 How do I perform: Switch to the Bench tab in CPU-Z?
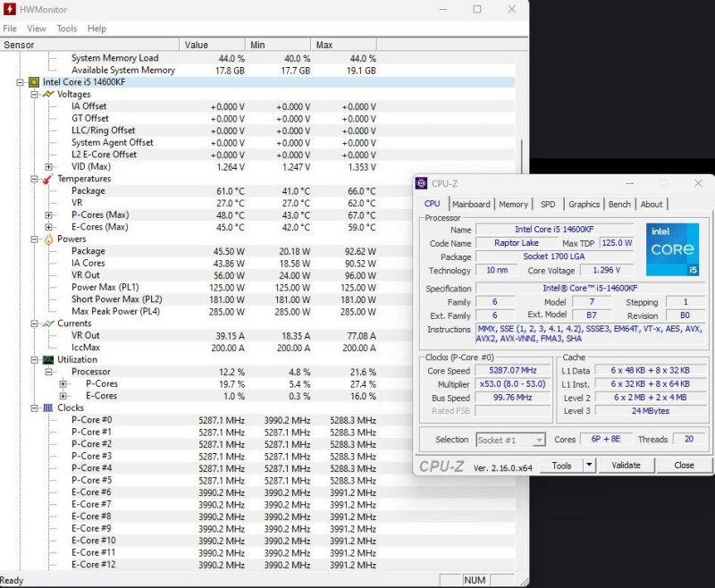619,205
